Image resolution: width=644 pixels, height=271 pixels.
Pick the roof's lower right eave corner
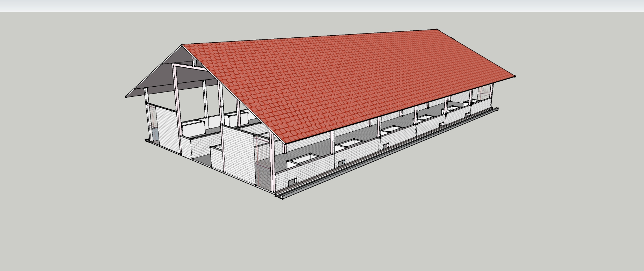(x=515, y=76)
